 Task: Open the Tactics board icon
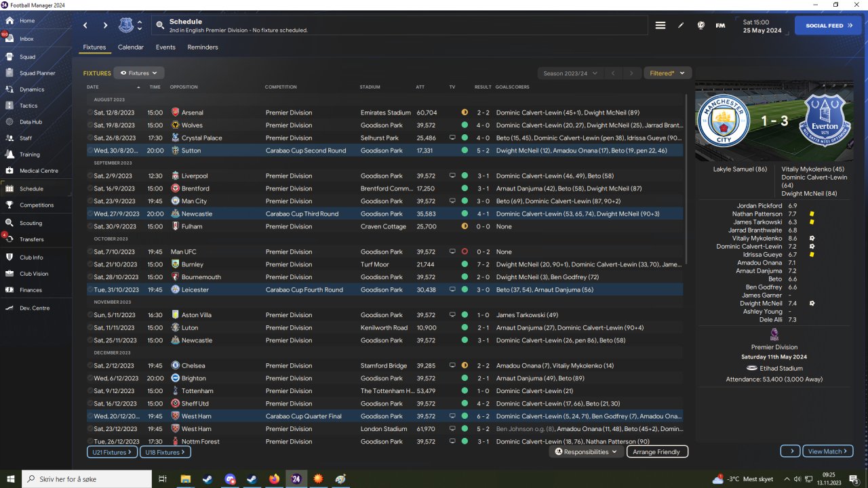point(9,106)
